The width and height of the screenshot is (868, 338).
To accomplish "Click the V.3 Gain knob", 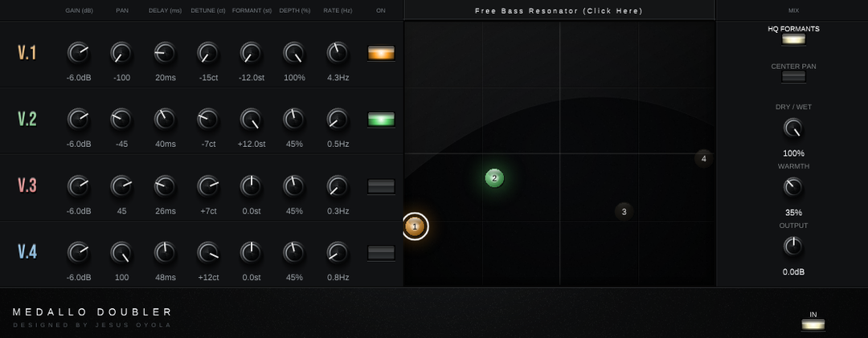I will (78, 186).
